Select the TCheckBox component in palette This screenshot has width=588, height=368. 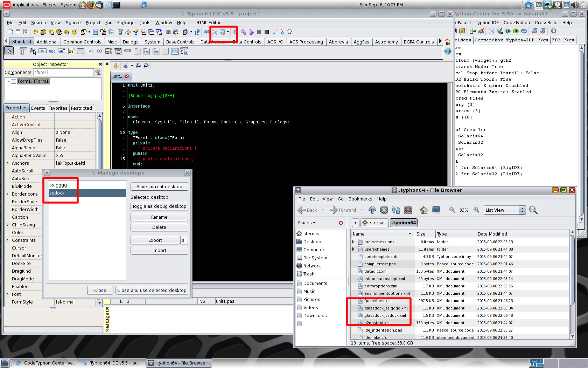point(90,51)
